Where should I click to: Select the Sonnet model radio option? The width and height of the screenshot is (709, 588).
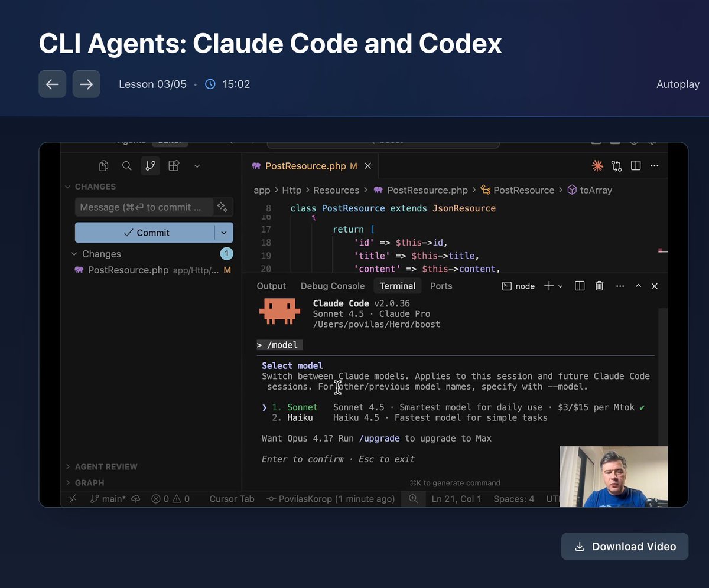point(302,407)
